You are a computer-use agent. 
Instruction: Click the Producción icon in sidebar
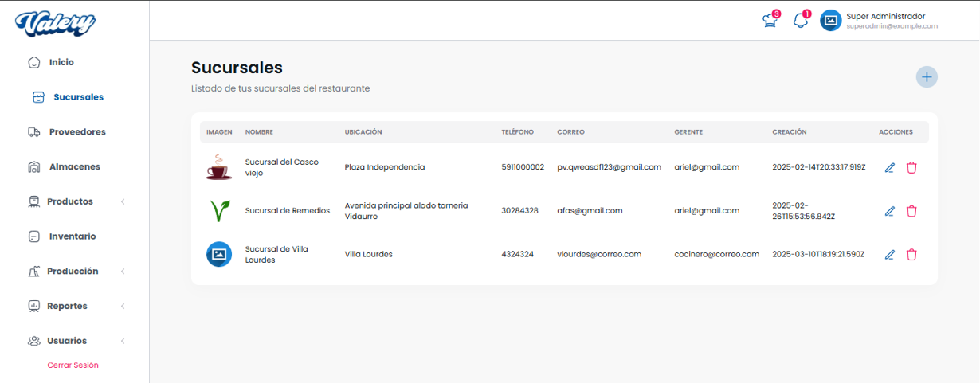coord(33,272)
